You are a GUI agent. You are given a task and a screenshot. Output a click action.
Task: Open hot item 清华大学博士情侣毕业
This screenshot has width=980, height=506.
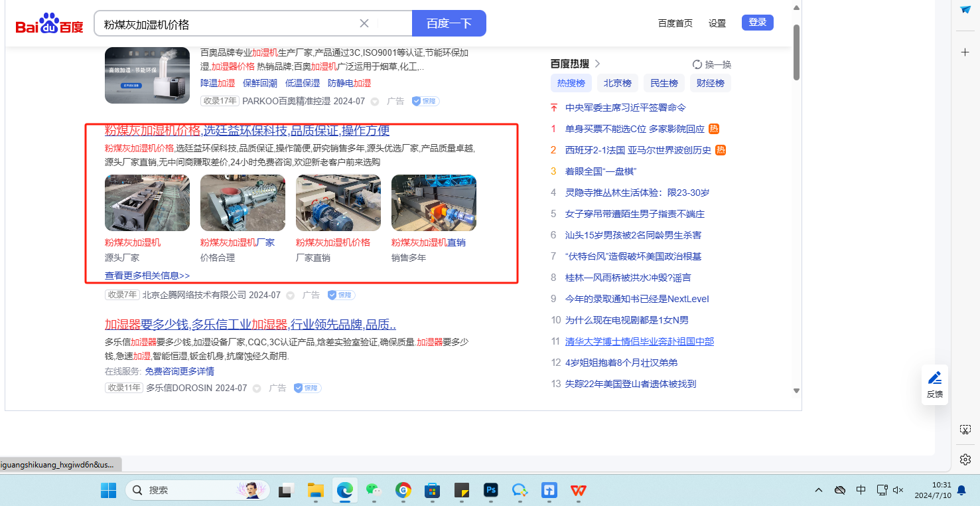point(640,341)
